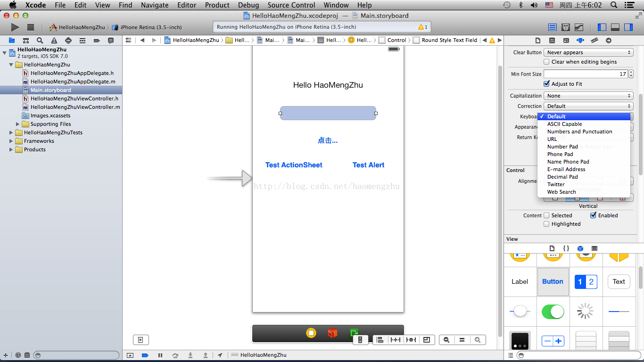Click the Resolve Auto Layout Issues button
This screenshot has height=362, width=644.
(x=411, y=340)
